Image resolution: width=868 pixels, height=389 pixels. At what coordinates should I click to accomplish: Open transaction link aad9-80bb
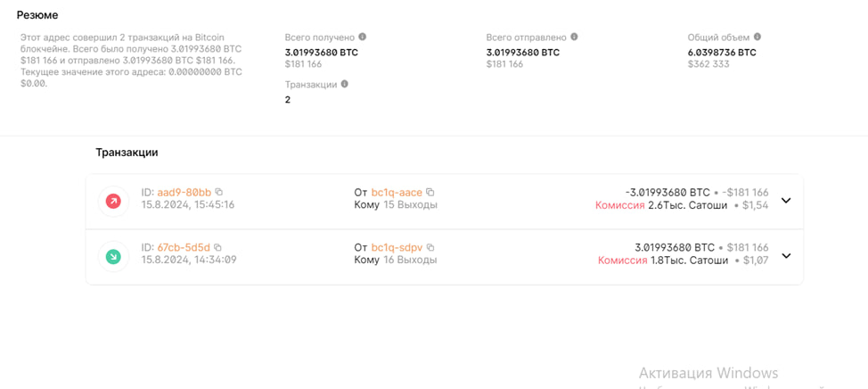point(184,193)
